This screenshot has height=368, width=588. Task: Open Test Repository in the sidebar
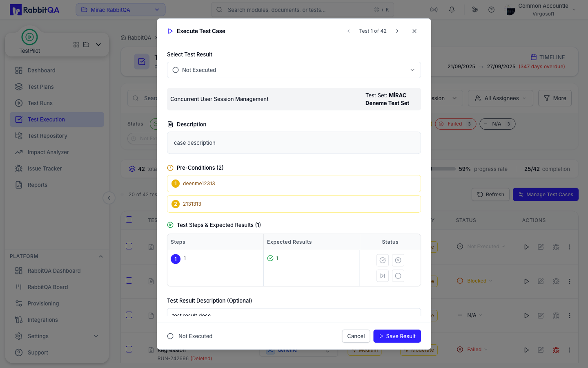pyautogui.click(x=57, y=136)
